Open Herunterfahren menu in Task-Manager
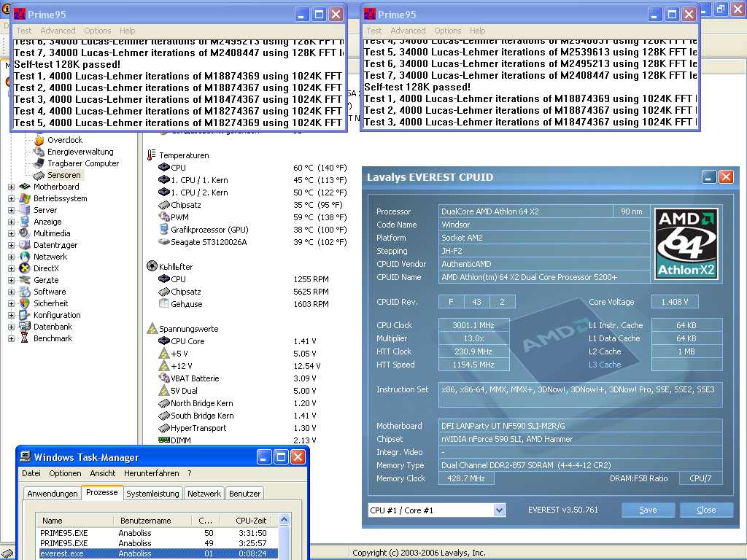Viewport: 747px width, 560px height. [x=152, y=473]
